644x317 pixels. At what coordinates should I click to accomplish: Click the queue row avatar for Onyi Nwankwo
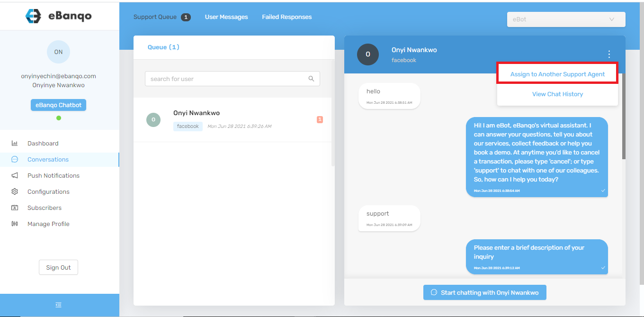153,120
